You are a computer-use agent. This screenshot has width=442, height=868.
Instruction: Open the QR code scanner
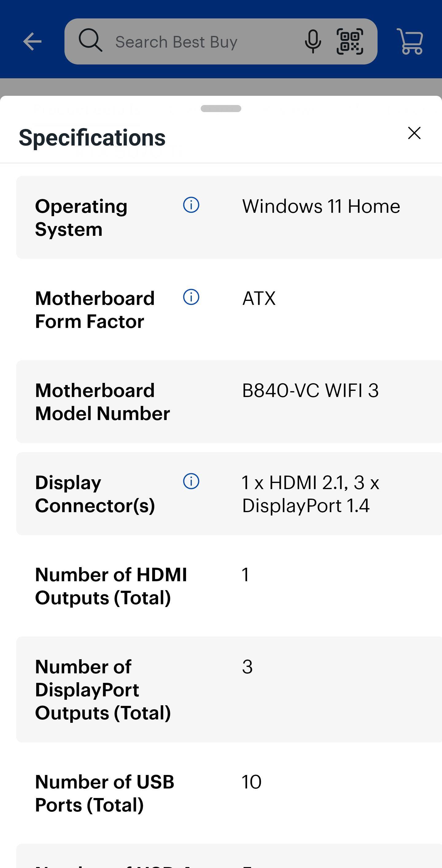click(350, 41)
